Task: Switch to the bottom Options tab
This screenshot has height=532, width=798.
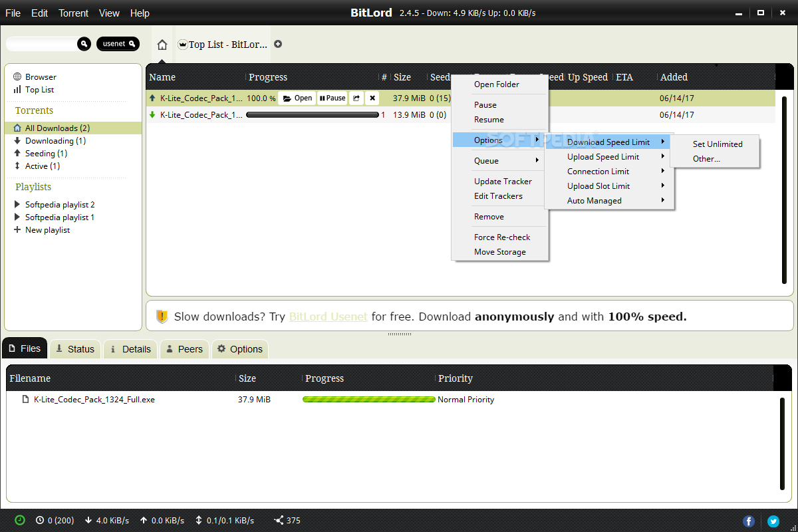Action: click(x=240, y=349)
